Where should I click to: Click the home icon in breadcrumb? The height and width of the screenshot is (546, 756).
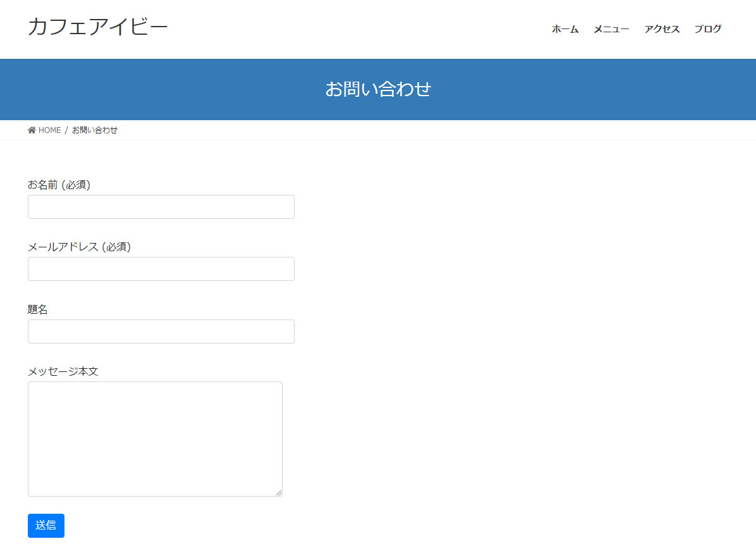[x=32, y=130]
